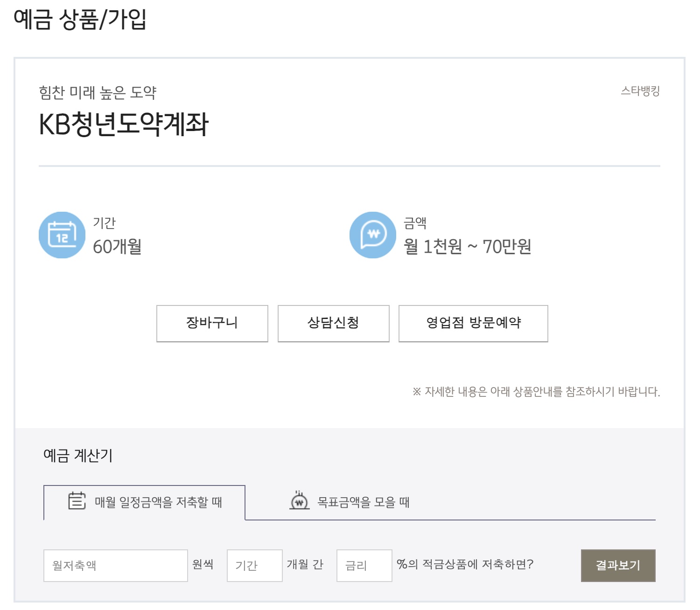Viewport: 700px width, 610px height.
Task: Click the won speech-bubble amount icon
Action: tap(373, 235)
